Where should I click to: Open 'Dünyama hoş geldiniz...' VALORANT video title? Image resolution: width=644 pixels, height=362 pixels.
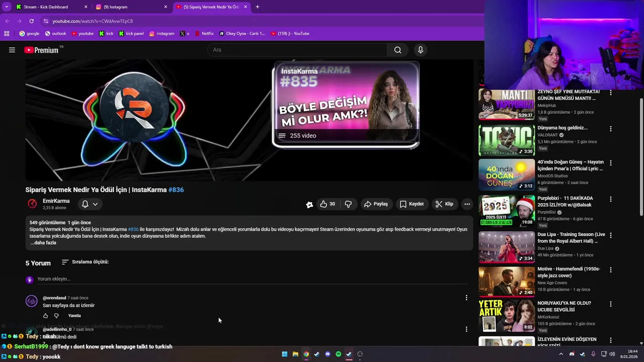tap(562, 128)
